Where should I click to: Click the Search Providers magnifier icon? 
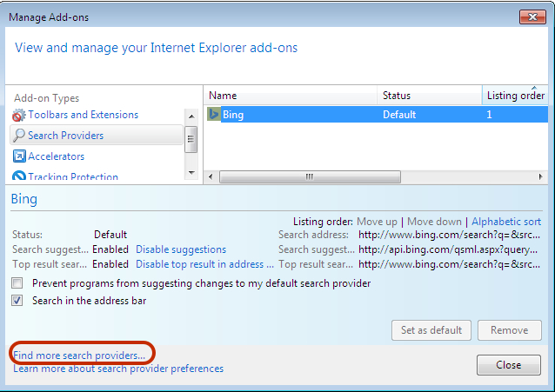[x=19, y=135]
